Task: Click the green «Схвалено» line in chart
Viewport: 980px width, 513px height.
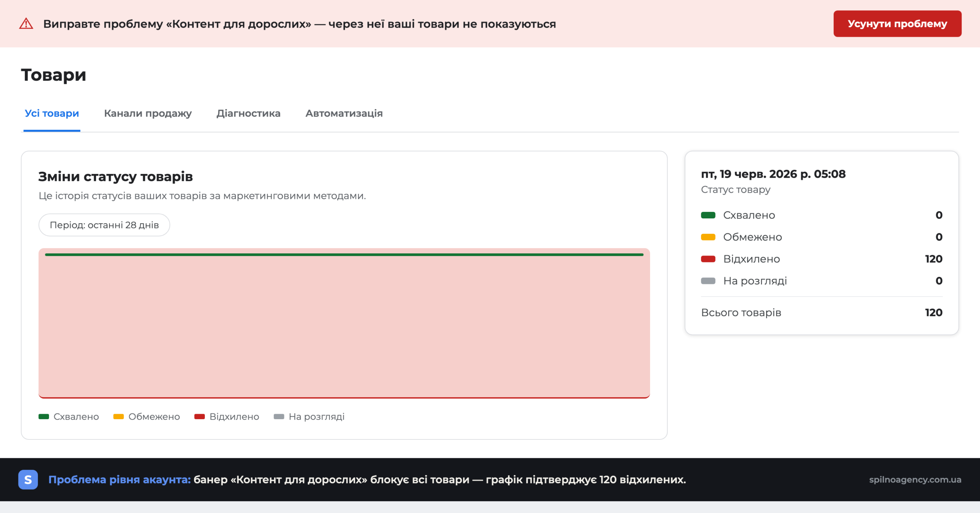Action: click(x=344, y=254)
